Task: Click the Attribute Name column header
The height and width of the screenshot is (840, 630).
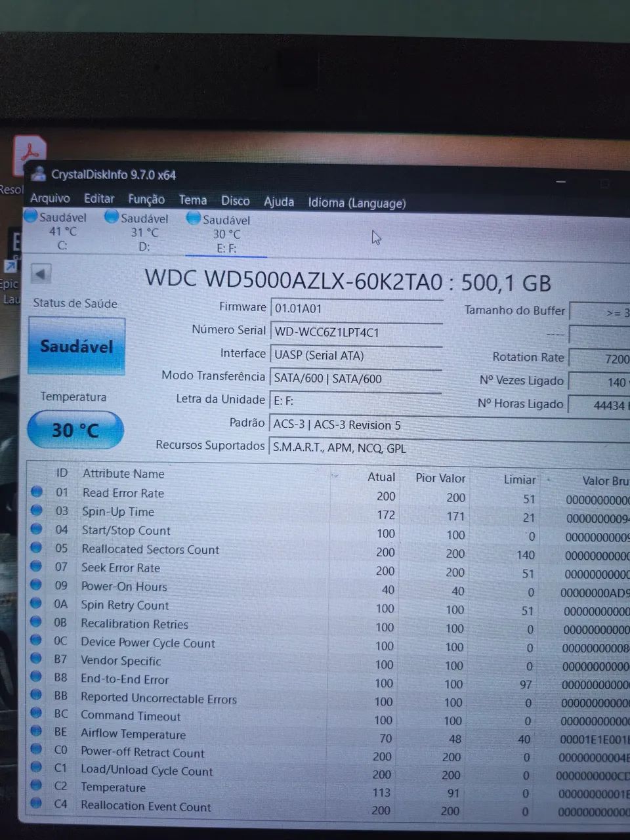Action: pyautogui.click(x=123, y=474)
